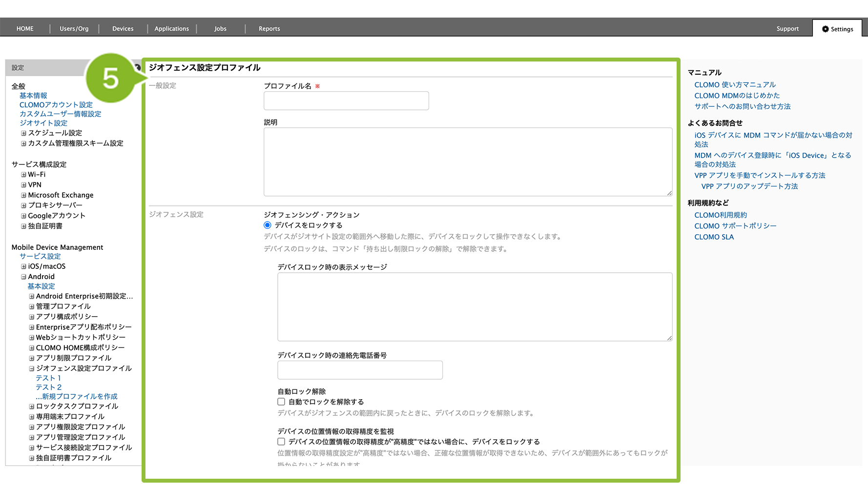Enable the 自動でロックを解除する checkbox

tap(281, 402)
